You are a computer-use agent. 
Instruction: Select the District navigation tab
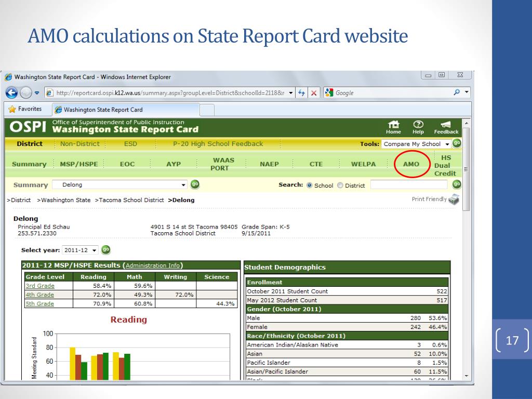pos(30,144)
